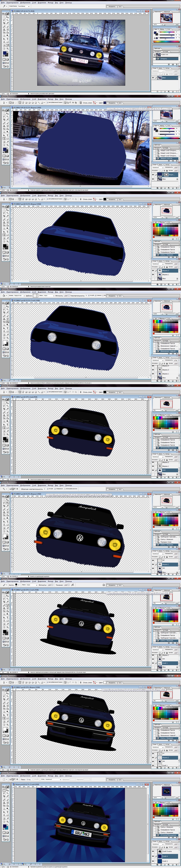Open the blend mode dropdown in the Stripes.psd layers panel
The height and width of the screenshot is (868, 181).
click(x=158, y=844)
